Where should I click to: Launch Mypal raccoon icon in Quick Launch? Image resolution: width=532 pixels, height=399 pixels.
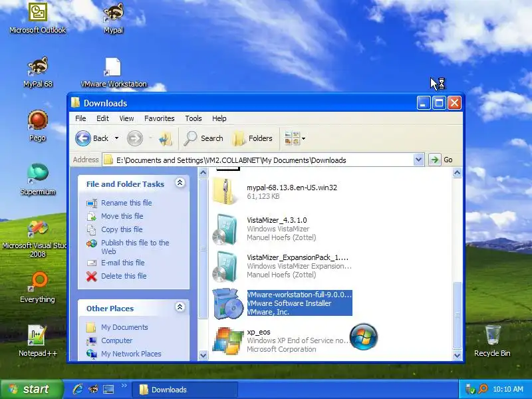pos(93,389)
